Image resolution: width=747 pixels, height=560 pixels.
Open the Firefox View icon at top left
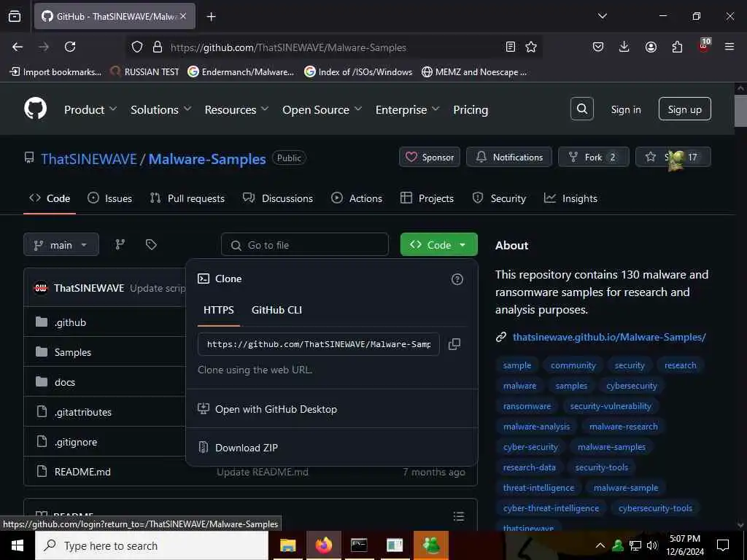pos(15,16)
